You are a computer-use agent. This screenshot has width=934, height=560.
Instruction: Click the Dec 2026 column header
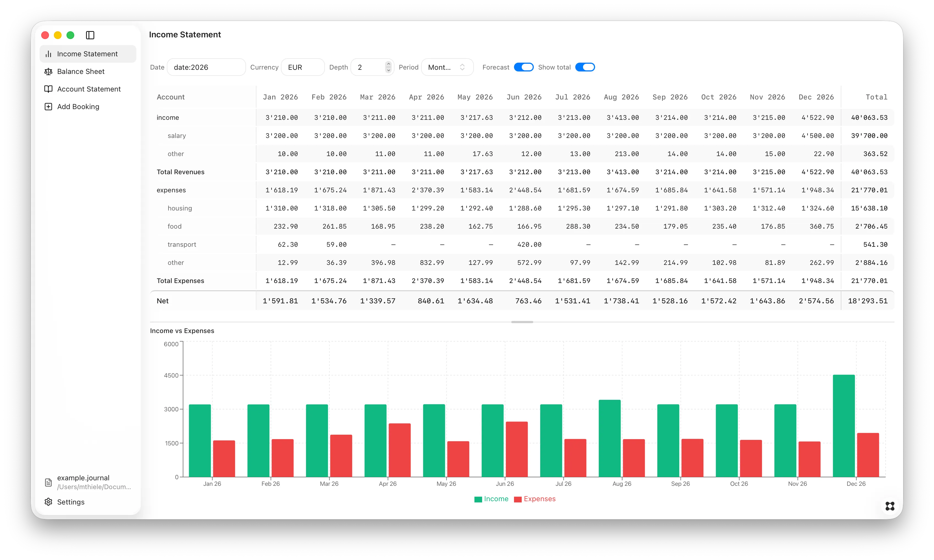pyautogui.click(x=816, y=97)
